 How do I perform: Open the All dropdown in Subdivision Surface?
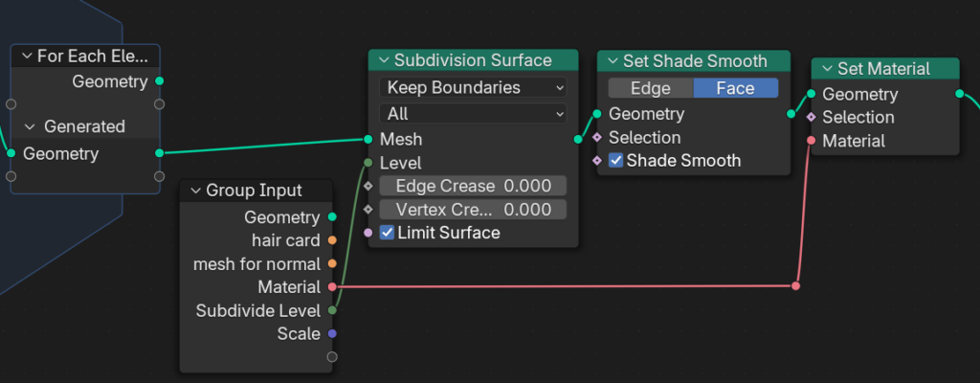473,114
